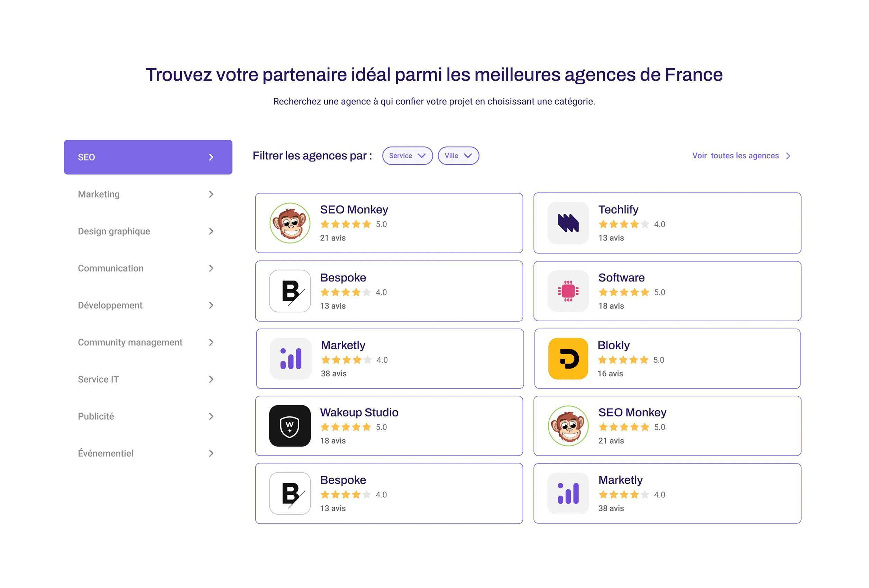The image size is (869, 588).
Task: Click the chevron arrow beside Événementiel
Action: pos(211,453)
